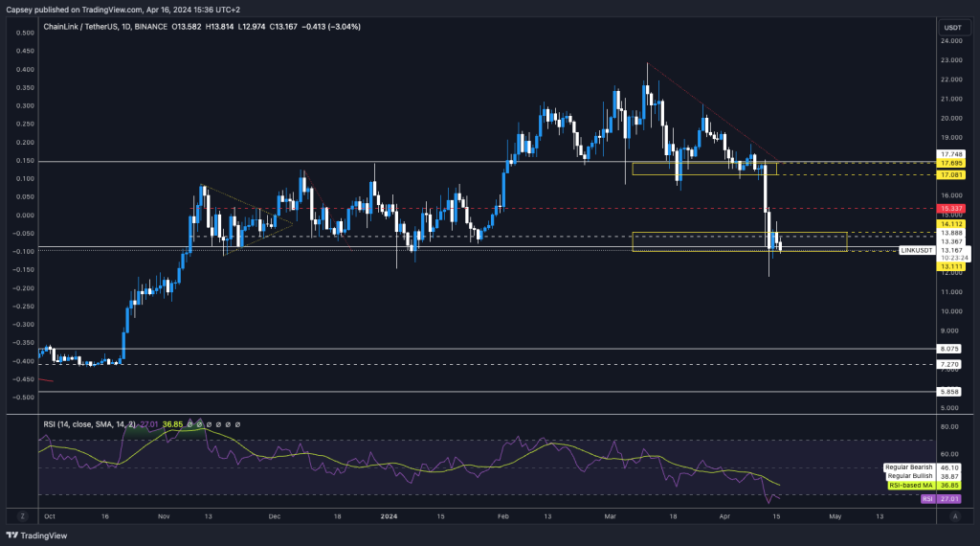980x546 pixels.
Task: Click the red 15.337 price tag
Action: click(952, 208)
